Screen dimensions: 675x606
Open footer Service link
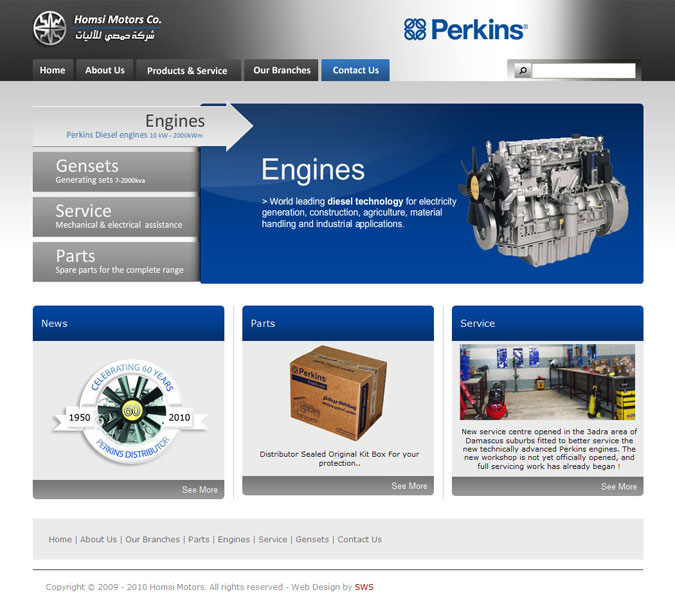[272, 539]
